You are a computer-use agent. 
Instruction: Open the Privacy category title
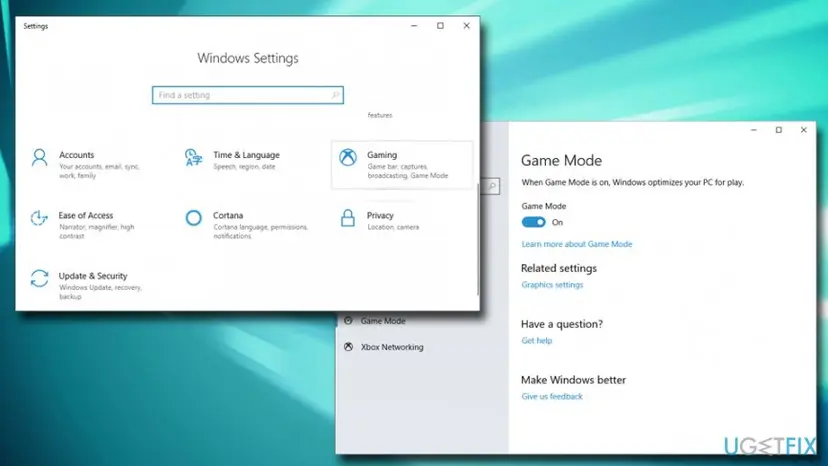(380, 216)
